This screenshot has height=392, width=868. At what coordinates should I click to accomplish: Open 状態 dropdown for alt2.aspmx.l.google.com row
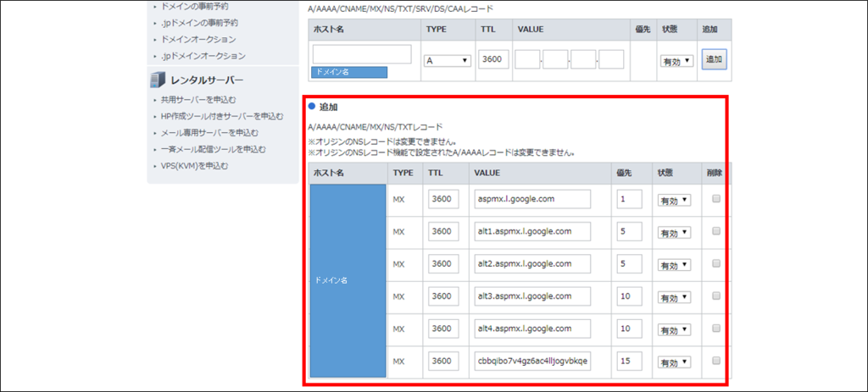point(674,265)
